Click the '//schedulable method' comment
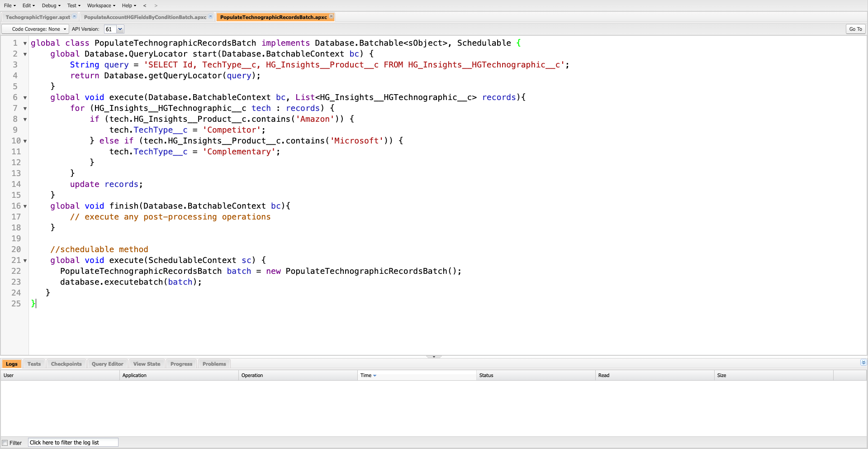 coord(100,249)
